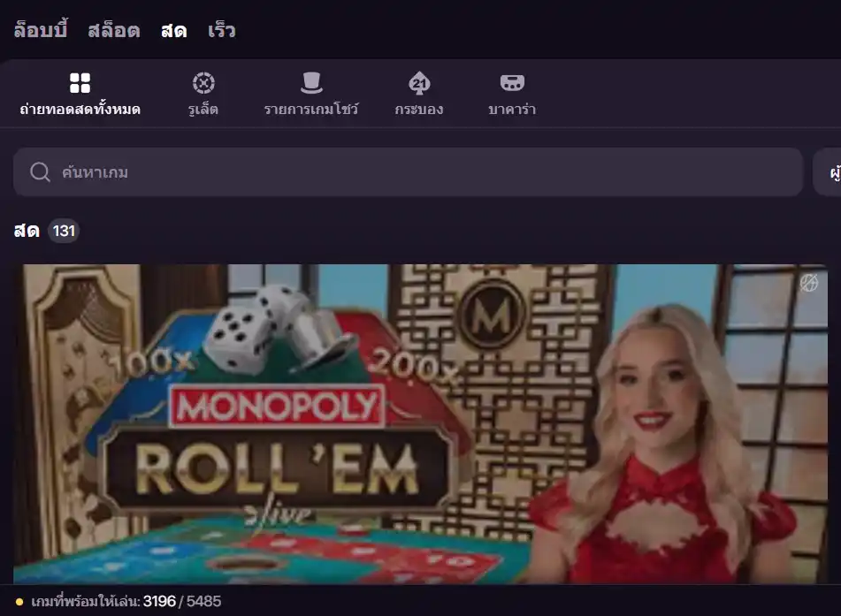Open the provider filter at search bar's right
The image size is (841, 616).
tap(828, 172)
